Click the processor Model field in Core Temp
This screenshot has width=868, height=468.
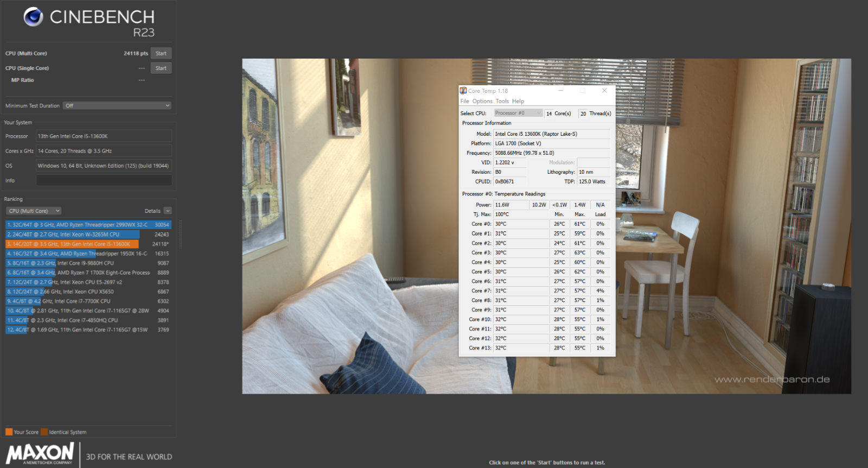(x=552, y=134)
